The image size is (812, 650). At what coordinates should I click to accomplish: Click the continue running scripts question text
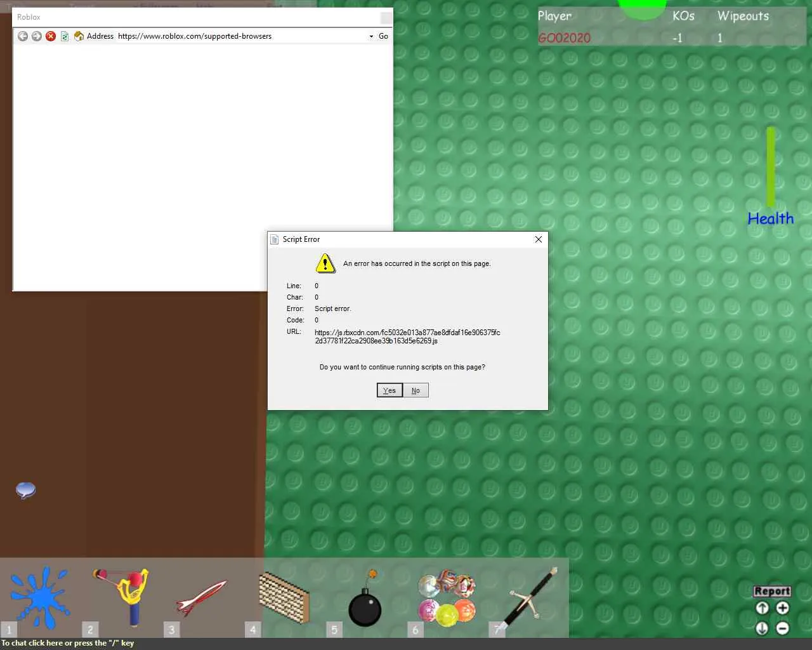[x=402, y=367]
